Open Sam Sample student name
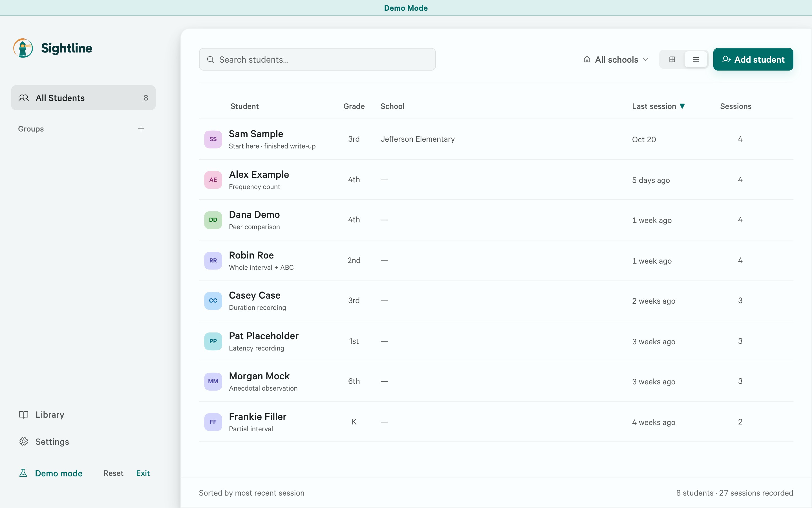The width and height of the screenshot is (812, 508). (x=256, y=134)
